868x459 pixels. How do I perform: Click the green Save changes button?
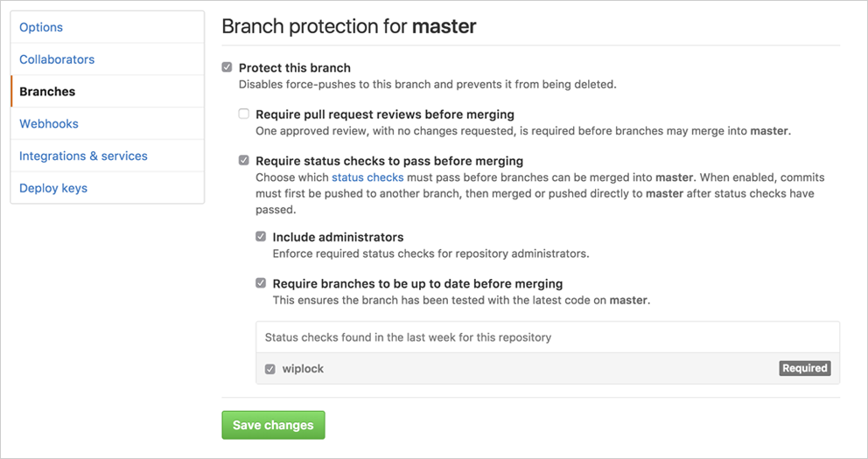coord(273,425)
